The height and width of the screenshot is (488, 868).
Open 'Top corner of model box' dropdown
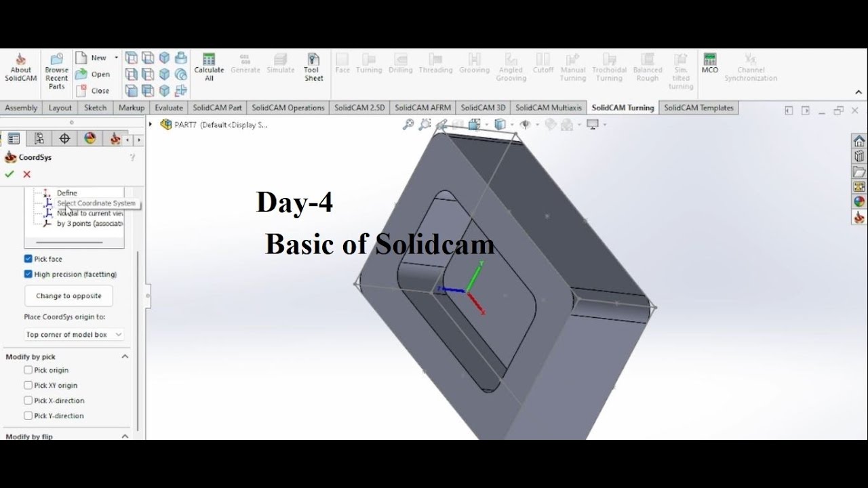tap(74, 335)
